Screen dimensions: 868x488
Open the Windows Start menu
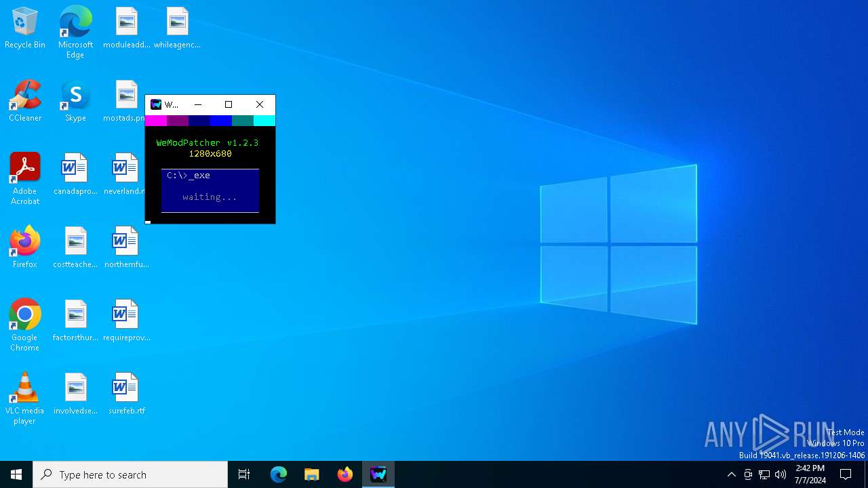tap(16, 474)
